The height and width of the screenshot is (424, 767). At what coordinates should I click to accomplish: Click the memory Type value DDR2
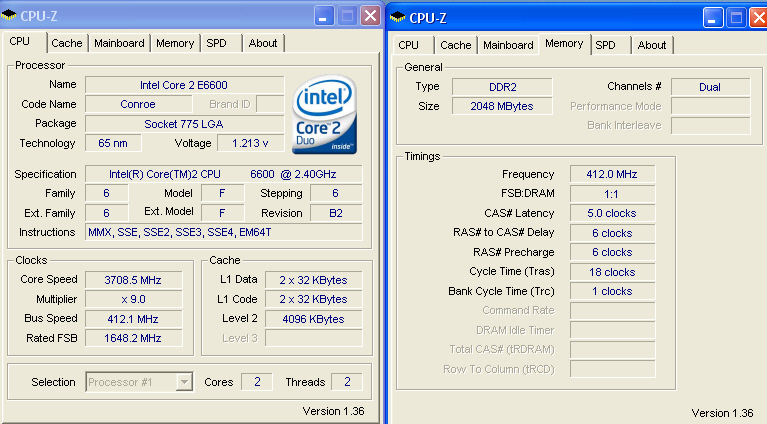pyautogui.click(x=502, y=87)
